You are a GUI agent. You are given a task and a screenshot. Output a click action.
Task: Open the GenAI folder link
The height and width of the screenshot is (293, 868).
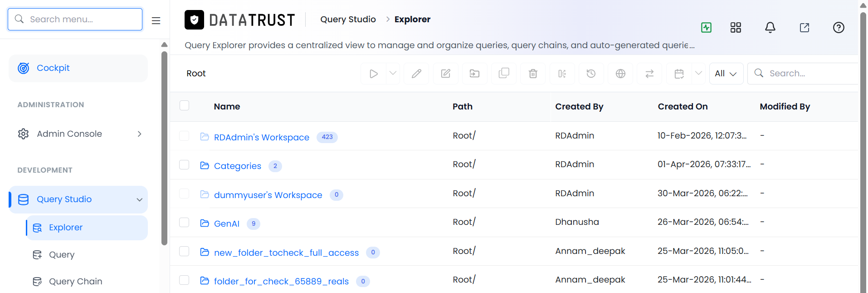point(227,223)
